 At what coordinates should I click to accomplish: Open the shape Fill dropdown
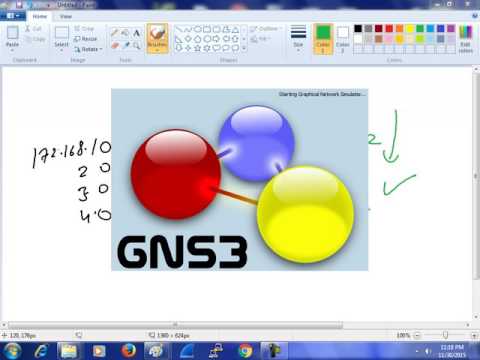(x=261, y=39)
